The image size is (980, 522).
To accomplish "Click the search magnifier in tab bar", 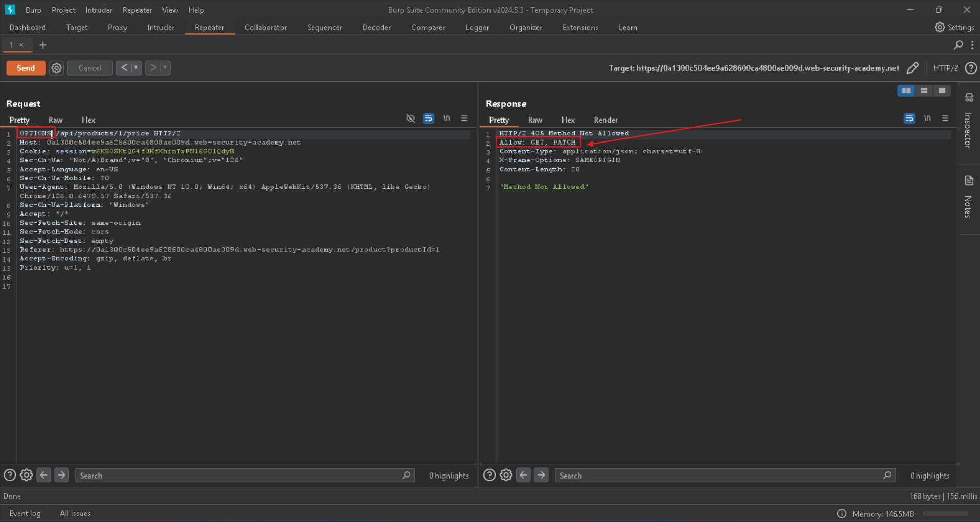I will [x=958, y=45].
